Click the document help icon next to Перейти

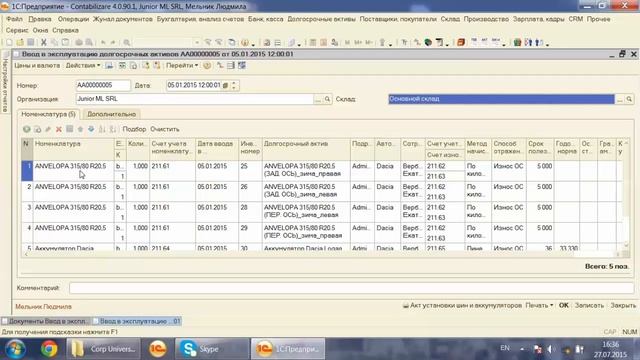(x=207, y=66)
